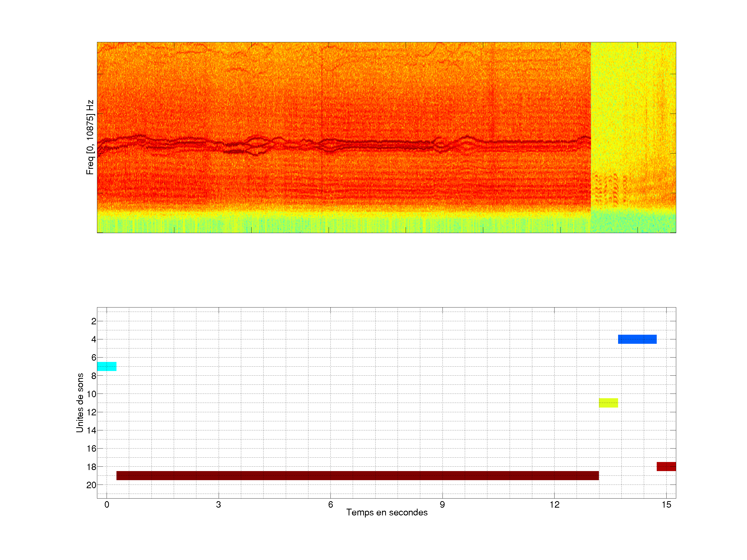
Task: Click x-axis tick label 0
Action: [107, 505]
